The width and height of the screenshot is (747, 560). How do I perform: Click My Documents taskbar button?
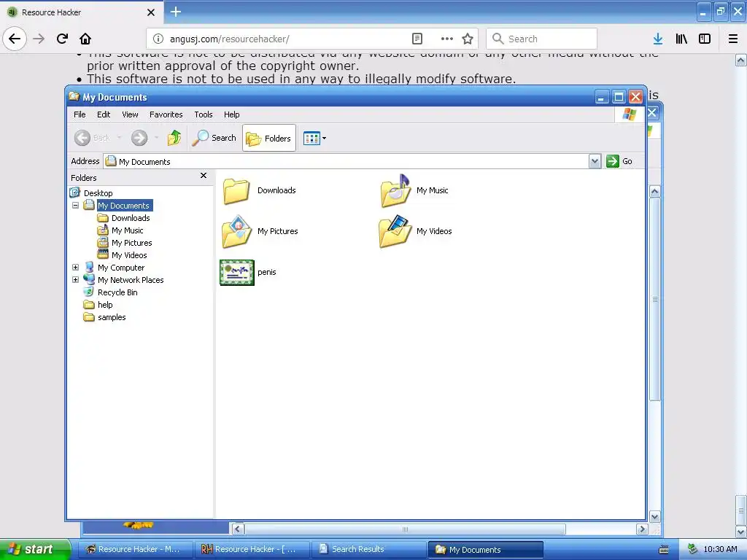486,550
